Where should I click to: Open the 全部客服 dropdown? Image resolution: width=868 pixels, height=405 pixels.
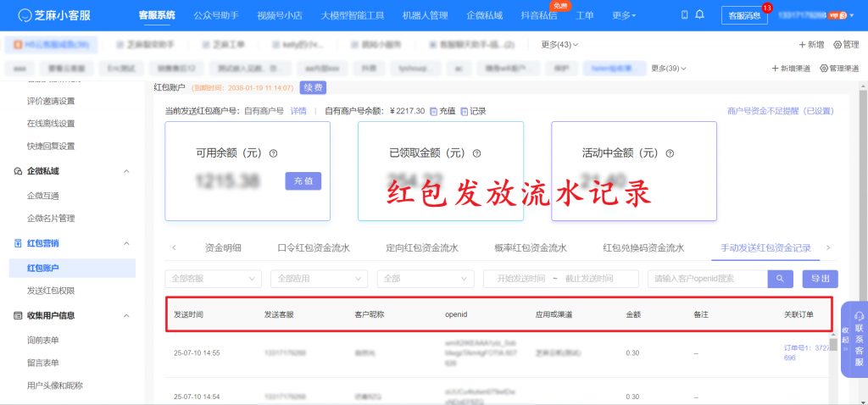(x=213, y=279)
